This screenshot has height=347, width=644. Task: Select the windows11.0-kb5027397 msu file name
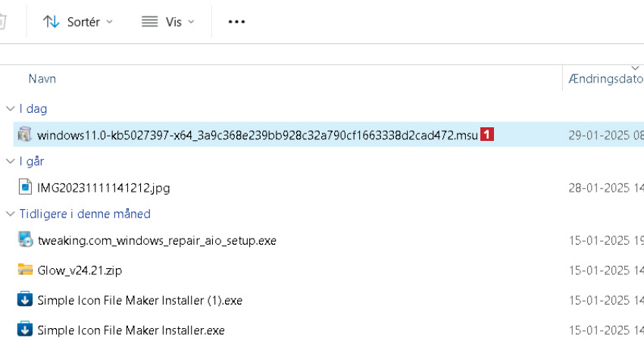(x=258, y=136)
